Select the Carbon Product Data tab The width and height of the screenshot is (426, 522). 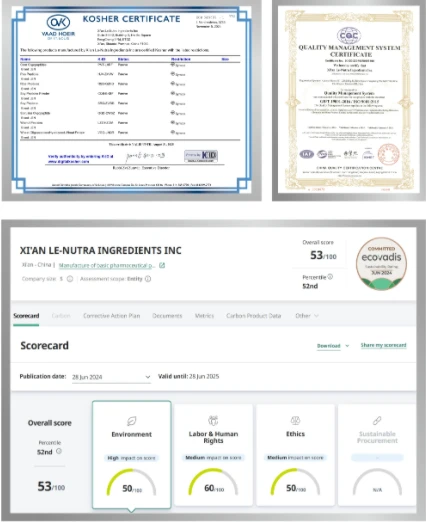tap(253, 316)
